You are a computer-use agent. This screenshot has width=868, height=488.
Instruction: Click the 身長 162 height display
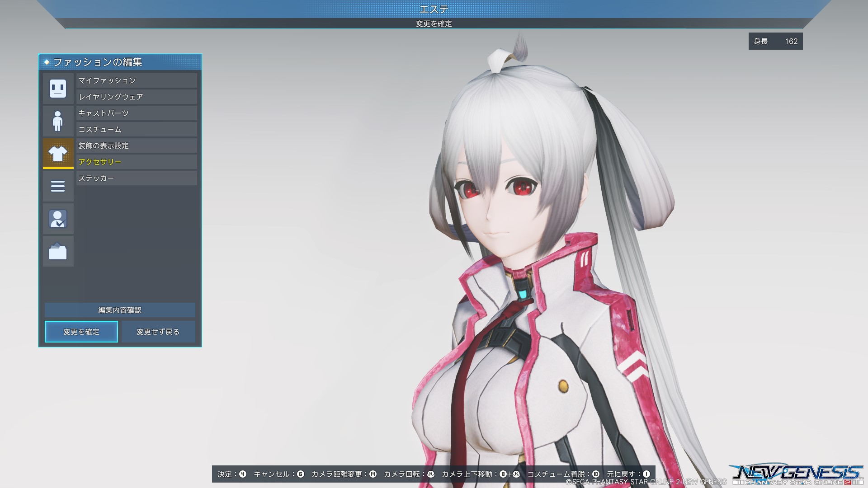775,41
